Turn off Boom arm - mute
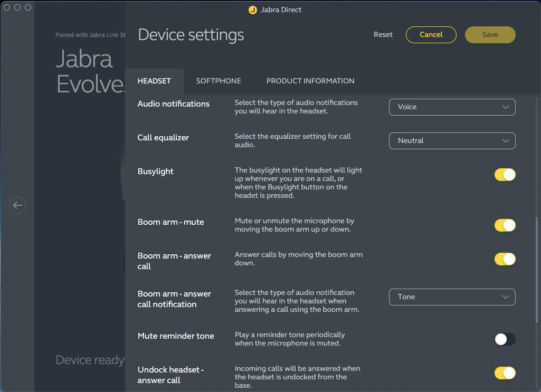 505,225
